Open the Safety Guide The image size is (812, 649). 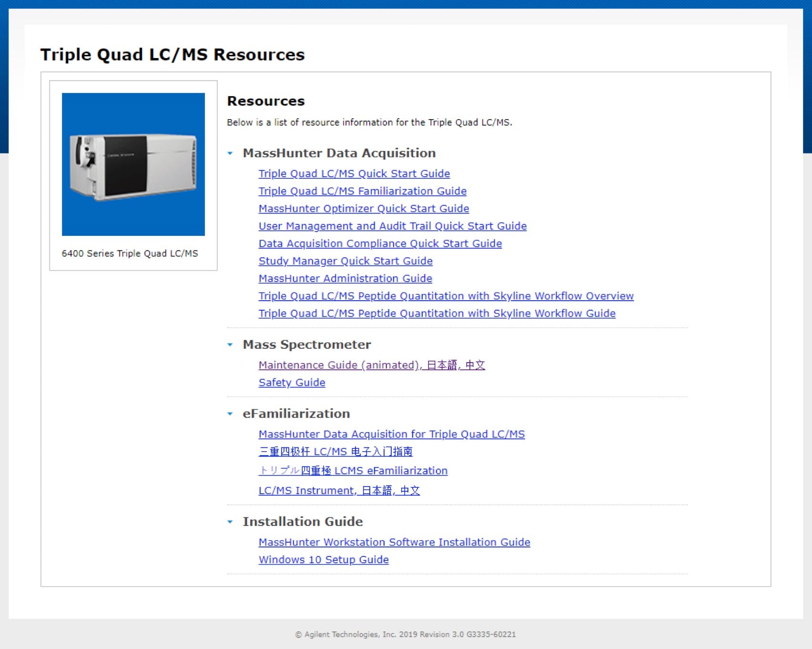(292, 383)
